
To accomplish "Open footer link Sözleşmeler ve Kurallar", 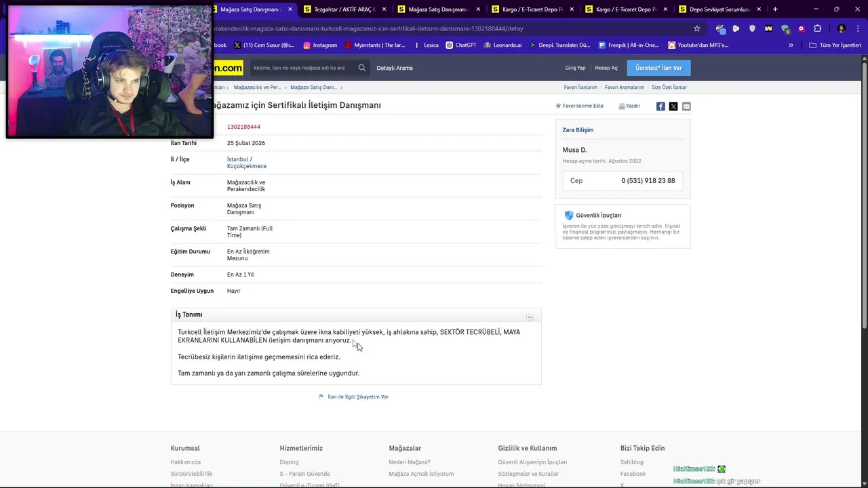I will point(528,474).
